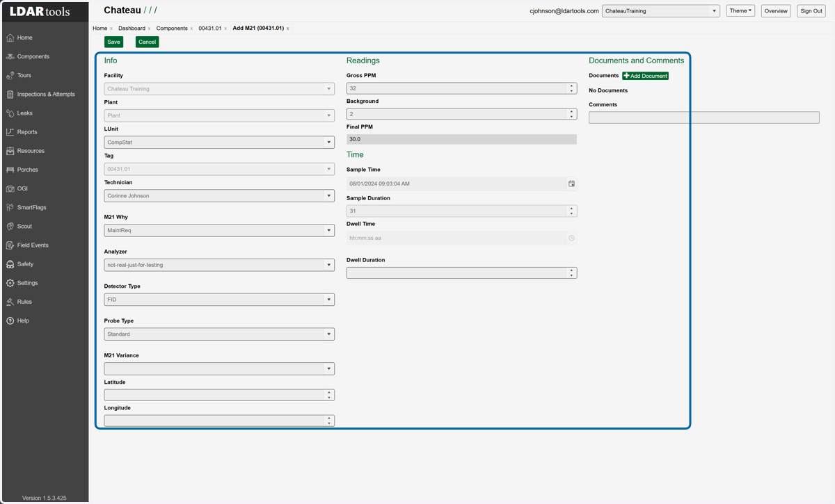Viewport: 835px width, 504px height.
Task: Close the Add M21 (00431.01) tab
Action: [288, 29]
